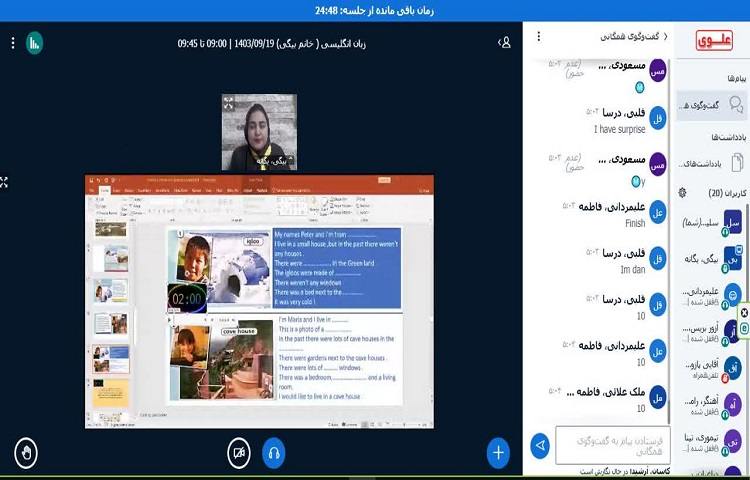Select user آهنگر in the list

click(x=712, y=405)
